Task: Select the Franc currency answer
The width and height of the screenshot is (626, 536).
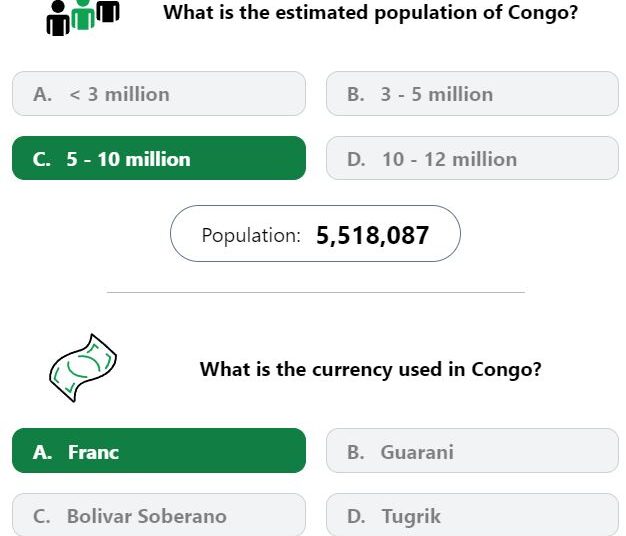Action: click(x=159, y=451)
